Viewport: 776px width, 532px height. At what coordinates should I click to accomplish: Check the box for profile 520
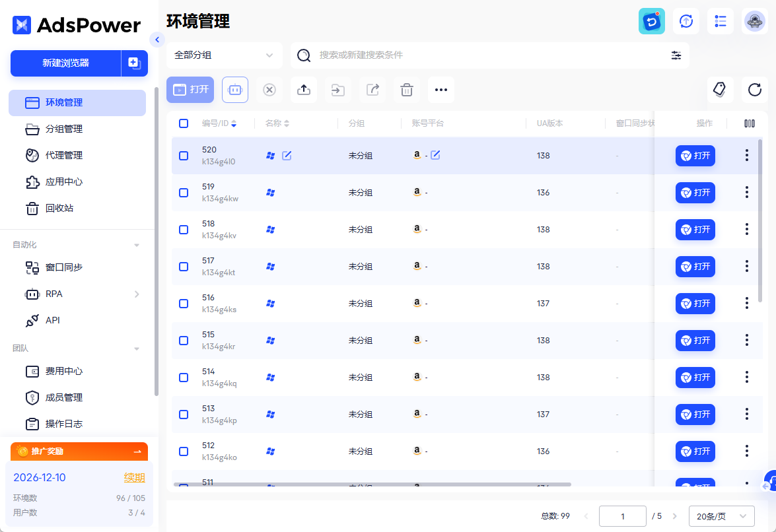tap(184, 156)
